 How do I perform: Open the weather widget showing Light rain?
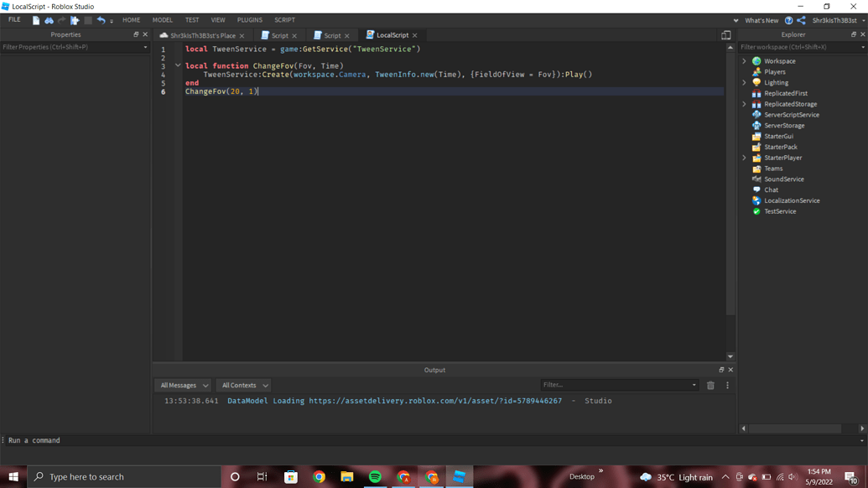[x=676, y=477]
